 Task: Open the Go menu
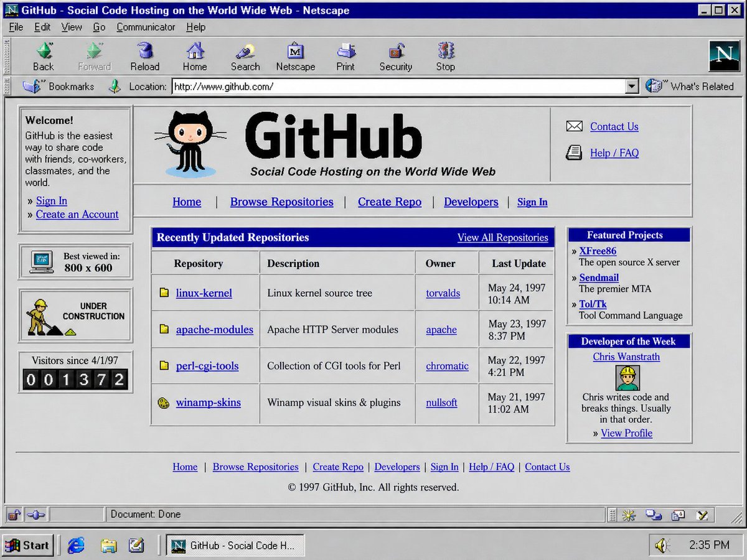[99, 27]
